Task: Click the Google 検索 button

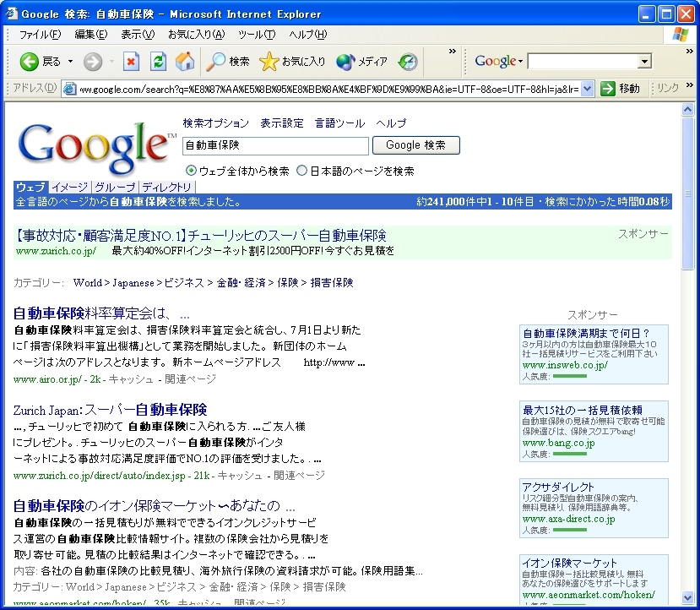Action: pyautogui.click(x=416, y=145)
